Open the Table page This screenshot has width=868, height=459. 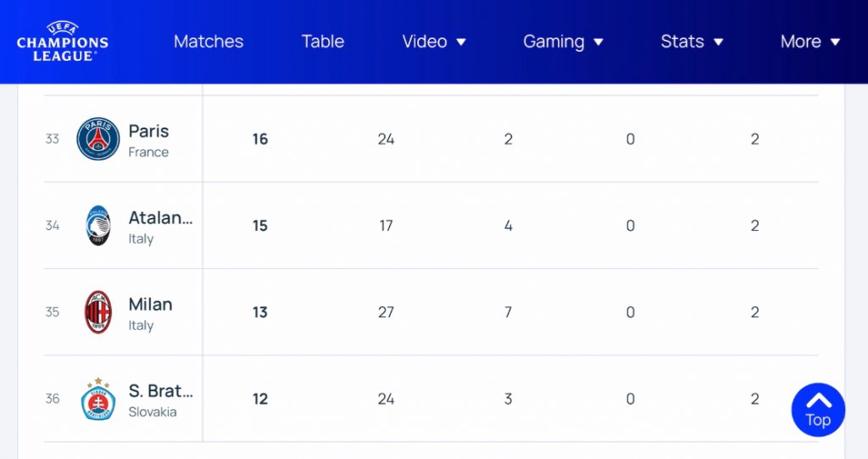[x=323, y=42]
